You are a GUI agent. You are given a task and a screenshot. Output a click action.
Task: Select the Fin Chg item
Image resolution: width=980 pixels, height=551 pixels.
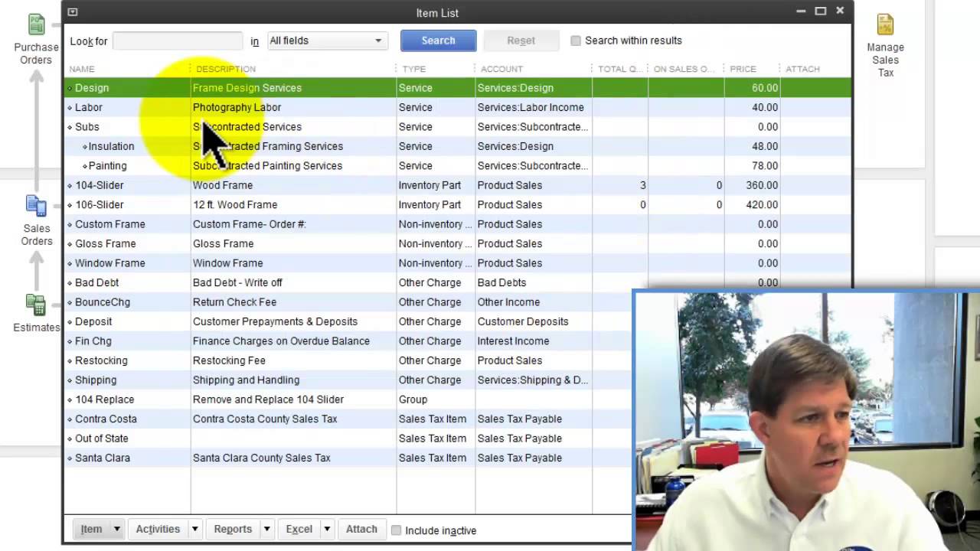click(x=93, y=341)
